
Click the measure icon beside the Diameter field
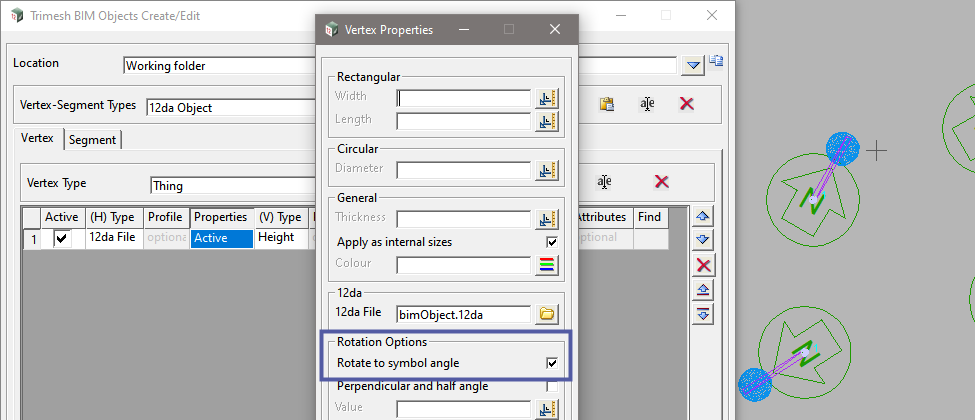click(x=547, y=170)
